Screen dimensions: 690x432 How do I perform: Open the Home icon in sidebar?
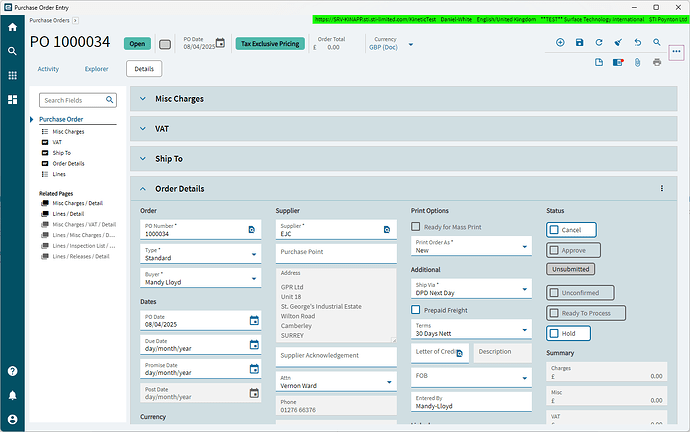(x=12, y=27)
